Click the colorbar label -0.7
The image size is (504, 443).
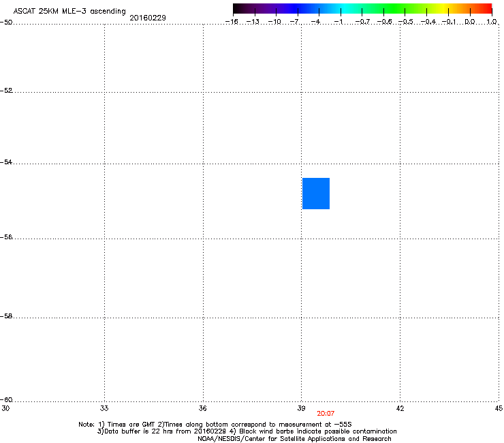tap(362, 22)
